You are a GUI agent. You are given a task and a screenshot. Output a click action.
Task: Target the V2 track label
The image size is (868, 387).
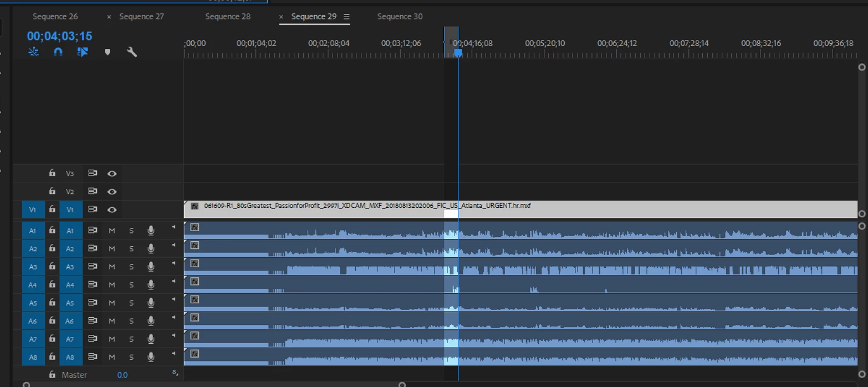click(70, 191)
